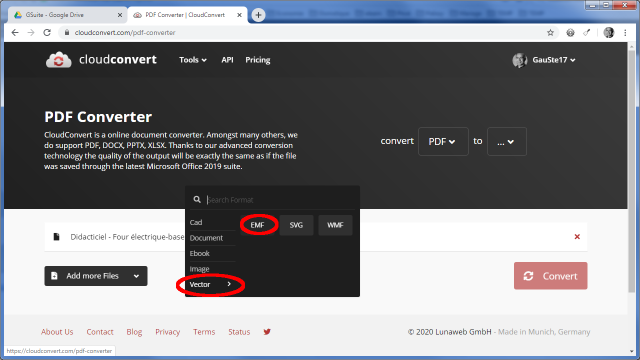640x360 pixels.
Task: Click the Chrome profile avatar icon
Action: (609, 33)
